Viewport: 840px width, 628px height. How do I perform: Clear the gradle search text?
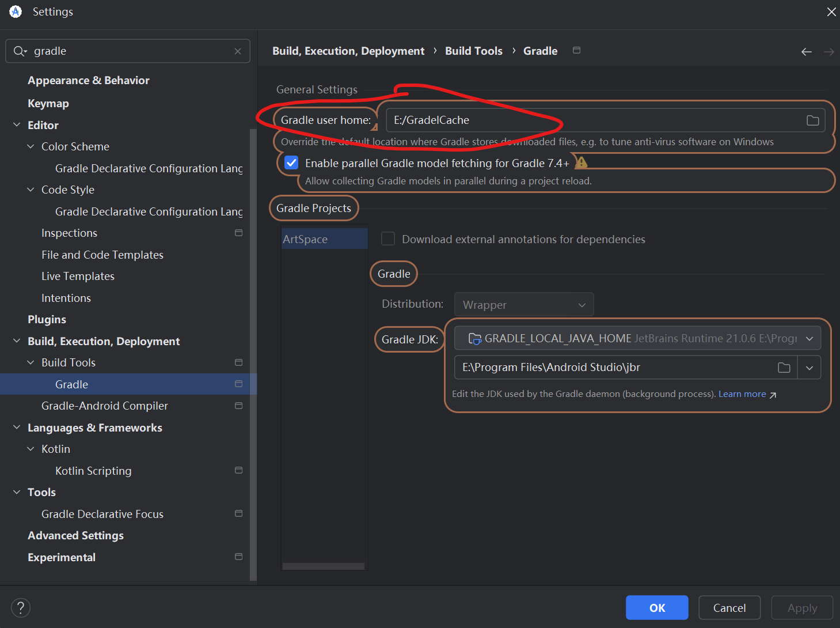(x=238, y=51)
